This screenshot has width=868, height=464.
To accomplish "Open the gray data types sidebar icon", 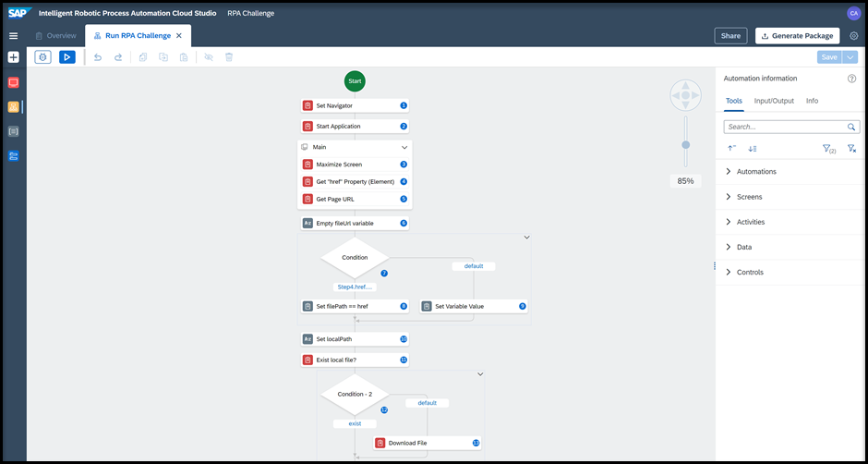I will (x=13, y=131).
